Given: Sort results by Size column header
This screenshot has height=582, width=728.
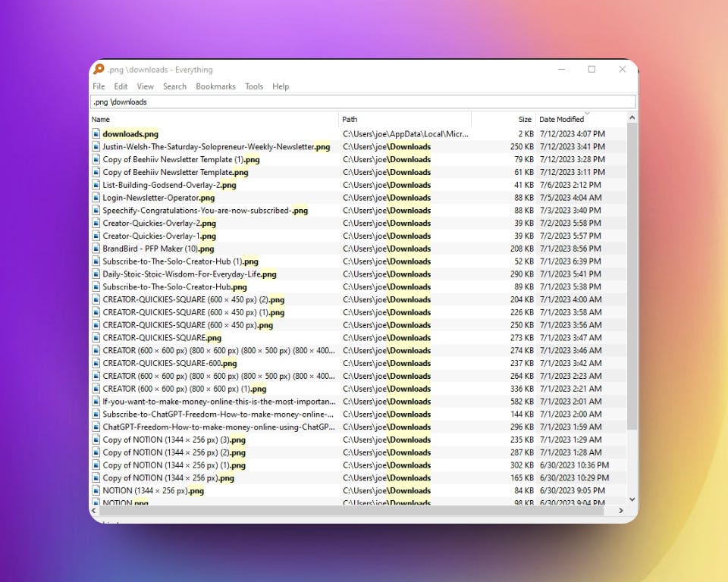Looking at the screenshot, I should tap(504, 119).
